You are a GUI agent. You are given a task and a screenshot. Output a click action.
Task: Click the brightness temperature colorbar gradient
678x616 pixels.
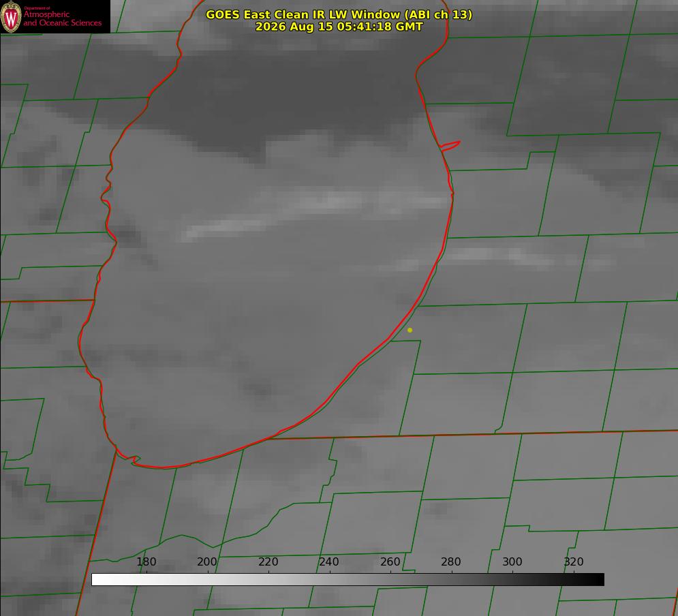[348, 579]
